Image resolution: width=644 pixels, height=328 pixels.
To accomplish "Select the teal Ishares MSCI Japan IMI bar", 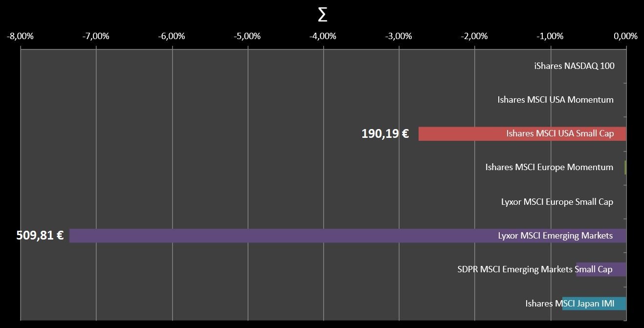I will click(594, 304).
